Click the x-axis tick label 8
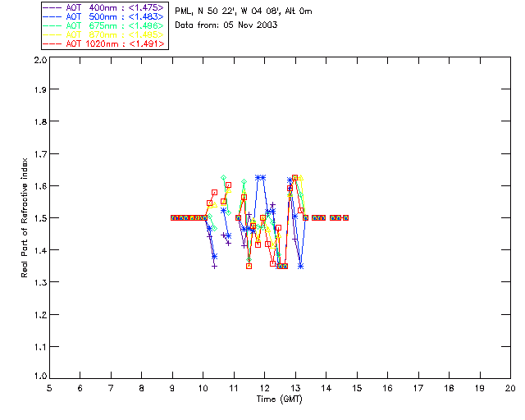 click(142, 388)
